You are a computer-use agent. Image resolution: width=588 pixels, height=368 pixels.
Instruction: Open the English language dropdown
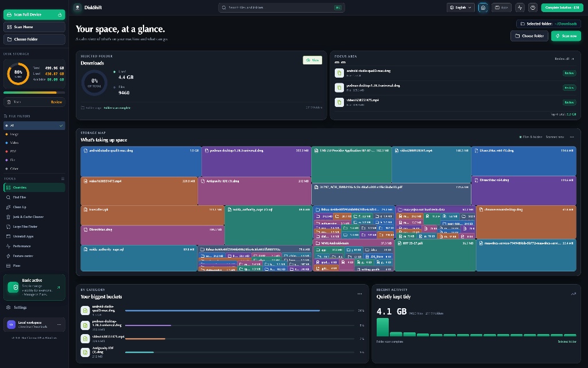pos(461,7)
